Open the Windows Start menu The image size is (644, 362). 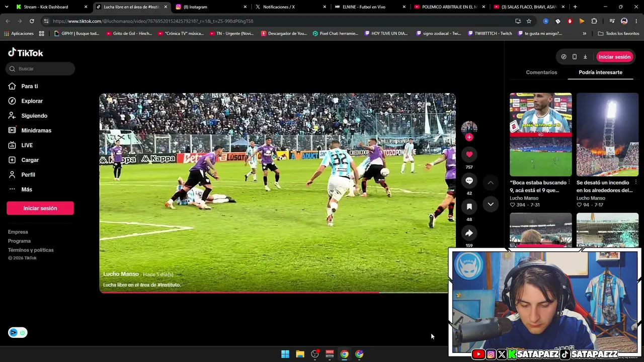[285, 354]
